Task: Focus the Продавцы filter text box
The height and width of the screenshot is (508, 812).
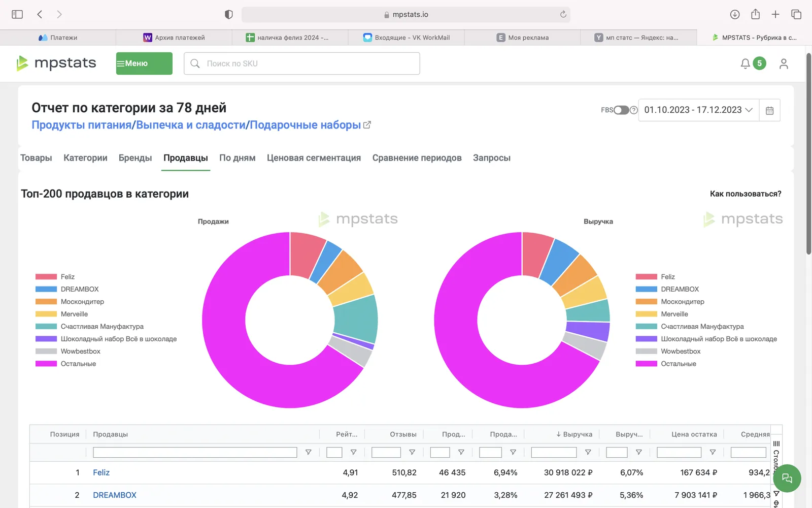Action: (195, 452)
